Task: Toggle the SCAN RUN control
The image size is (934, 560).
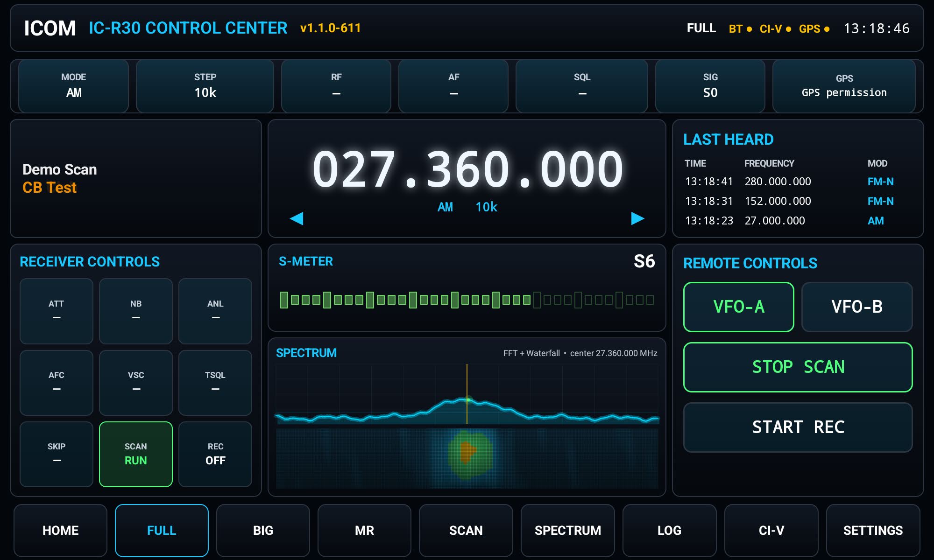Action: [x=136, y=454]
